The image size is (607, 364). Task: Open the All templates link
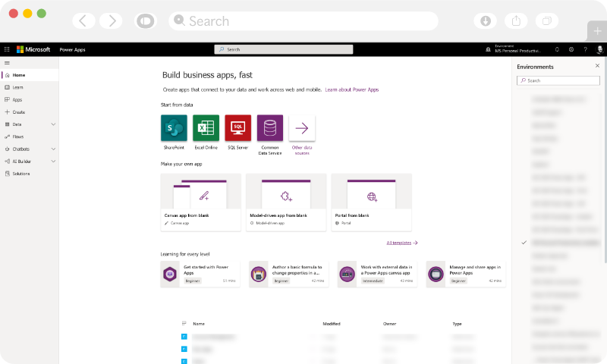click(x=402, y=243)
